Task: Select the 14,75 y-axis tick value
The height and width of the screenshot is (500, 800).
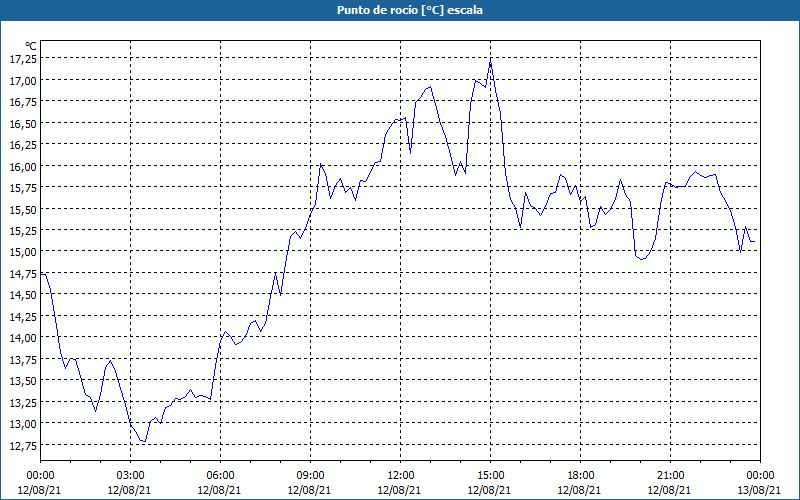Action: coord(23,273)
